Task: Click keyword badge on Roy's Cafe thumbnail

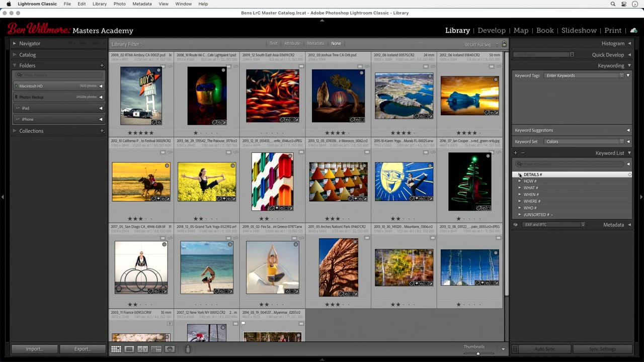Action: coord(154,122)
